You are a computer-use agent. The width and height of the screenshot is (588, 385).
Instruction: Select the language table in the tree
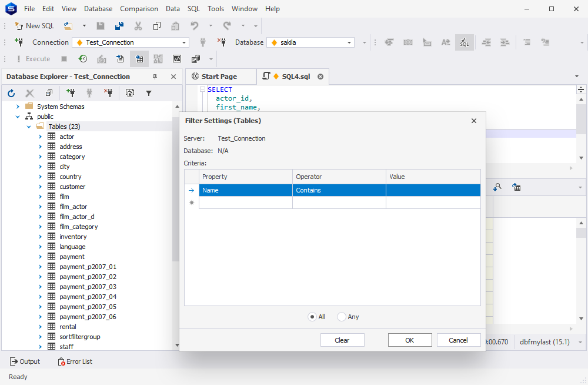(x=72, y=247)
